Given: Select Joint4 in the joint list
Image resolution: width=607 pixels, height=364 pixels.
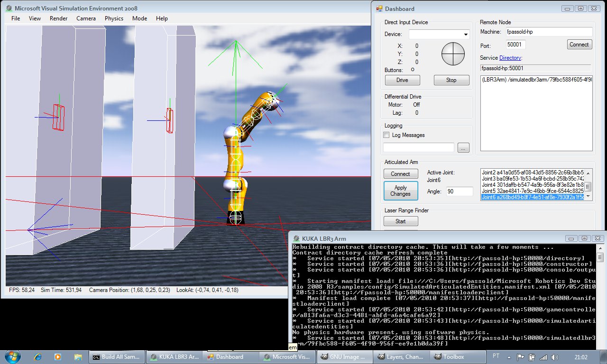Looking at the screenshot, I should [531, 184].
